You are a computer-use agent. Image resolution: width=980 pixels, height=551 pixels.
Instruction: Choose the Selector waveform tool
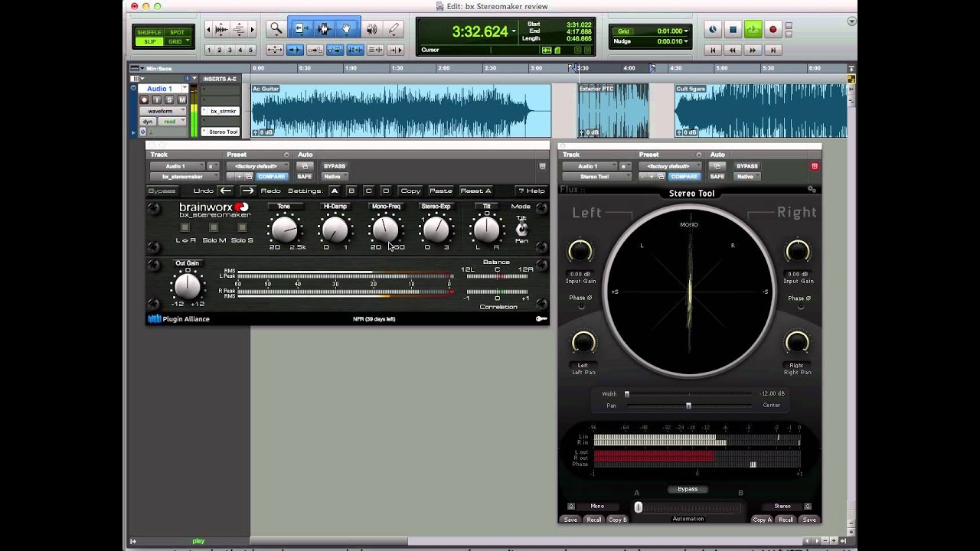pyautogui.click(x=324, y=30)
